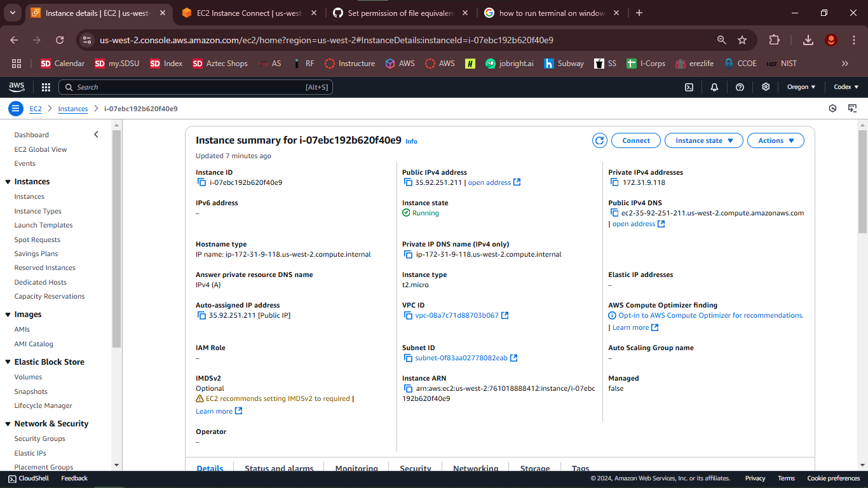Click the EC2 breadcrumb link
This screenshot has width=868, height=488.
pos(36,109)
